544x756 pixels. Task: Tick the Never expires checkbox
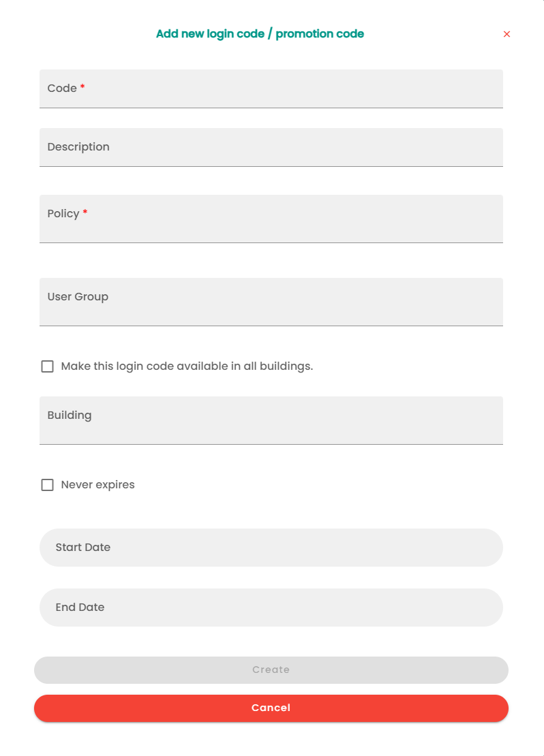coord(47,485)
